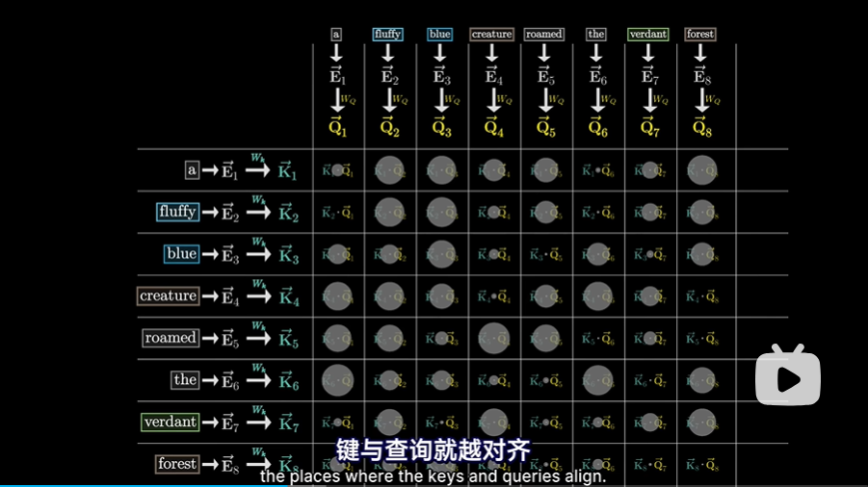
Task: Select the 'roamed' token box in the row labels
Action: (x=171, y=338)
